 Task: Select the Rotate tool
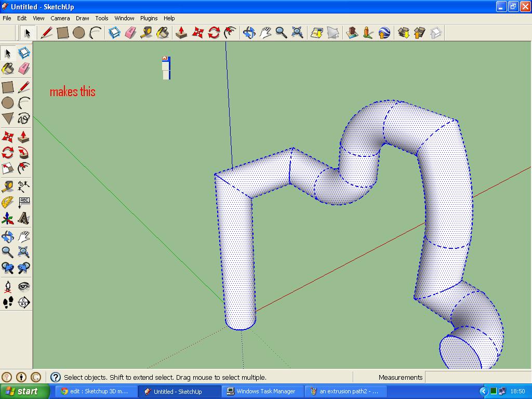[x=213, y=32]
